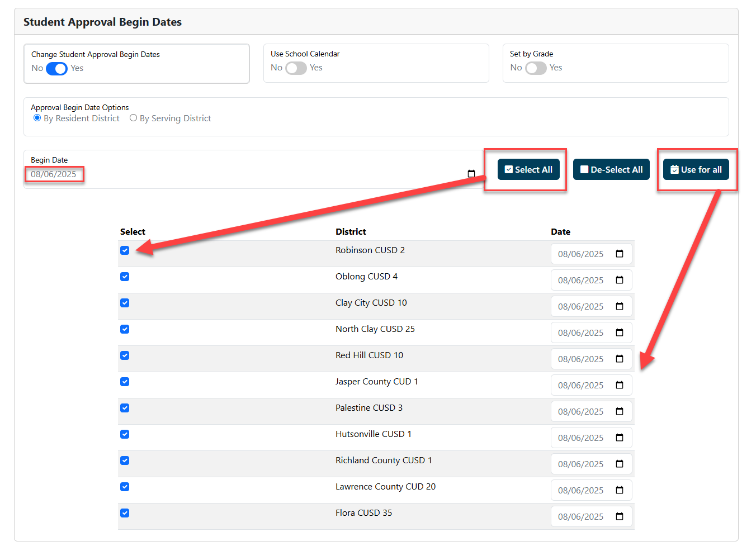The image size is (756, 551).
Task: Edit date text for Clay City CUSD 10
Action: click(x=580, y=306)
